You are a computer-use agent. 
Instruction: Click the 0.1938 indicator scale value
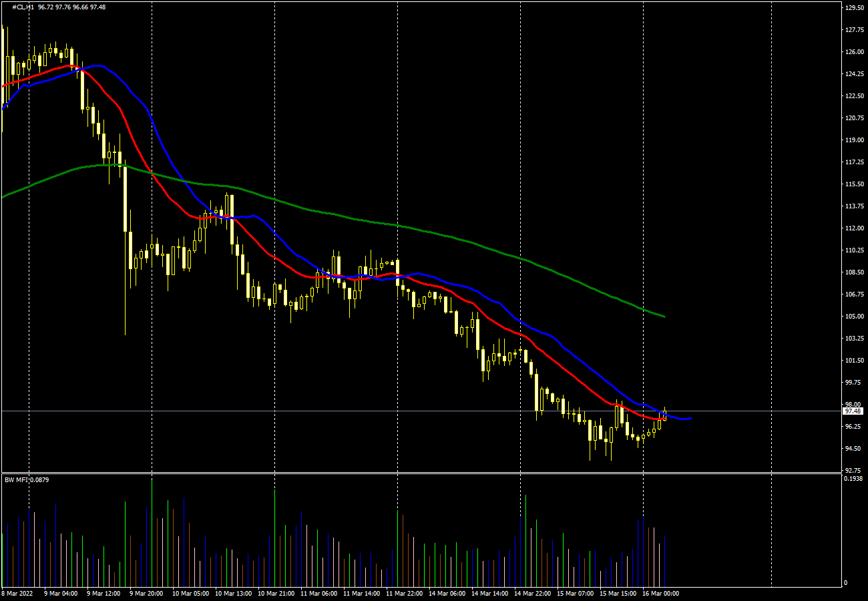(x=854, y=479)
